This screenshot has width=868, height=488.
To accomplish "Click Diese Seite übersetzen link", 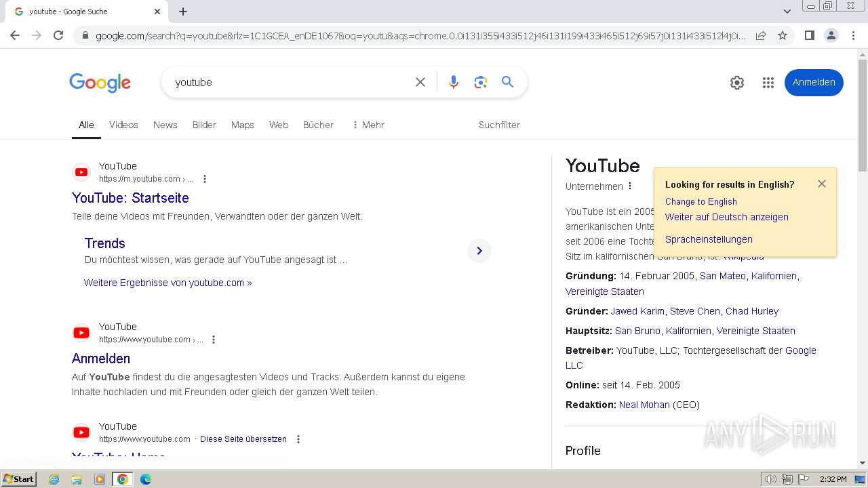I will (243, 439).
